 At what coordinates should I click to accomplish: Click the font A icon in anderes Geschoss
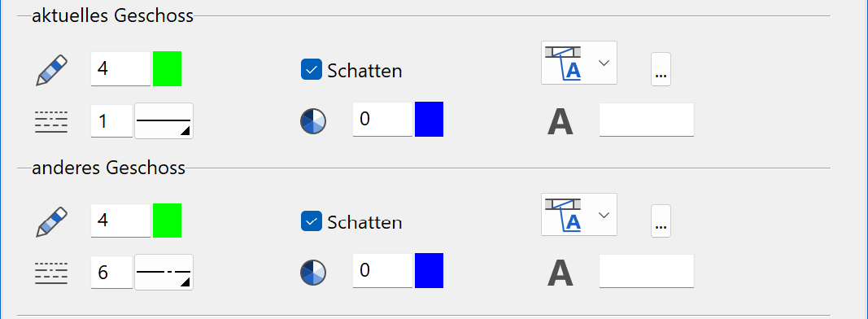[560, 273]
